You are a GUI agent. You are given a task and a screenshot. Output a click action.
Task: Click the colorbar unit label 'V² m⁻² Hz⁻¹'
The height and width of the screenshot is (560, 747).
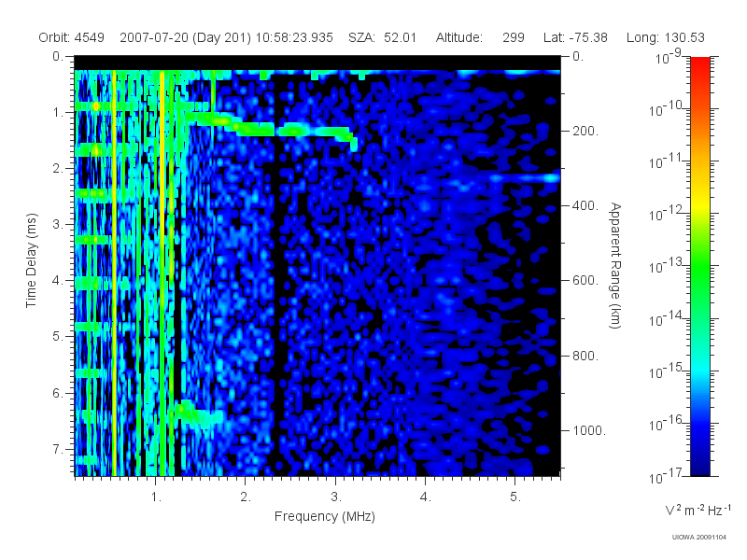point(698,511)
